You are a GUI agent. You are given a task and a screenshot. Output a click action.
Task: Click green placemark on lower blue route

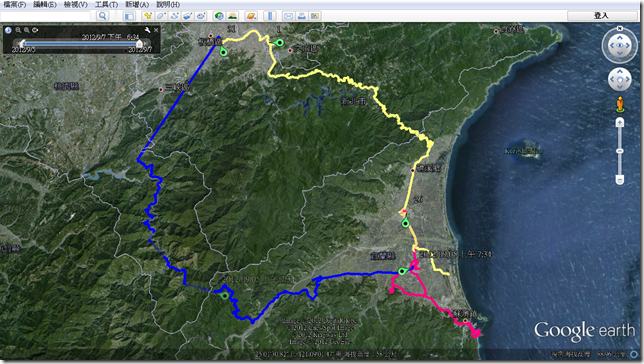[x=224, y=295]
